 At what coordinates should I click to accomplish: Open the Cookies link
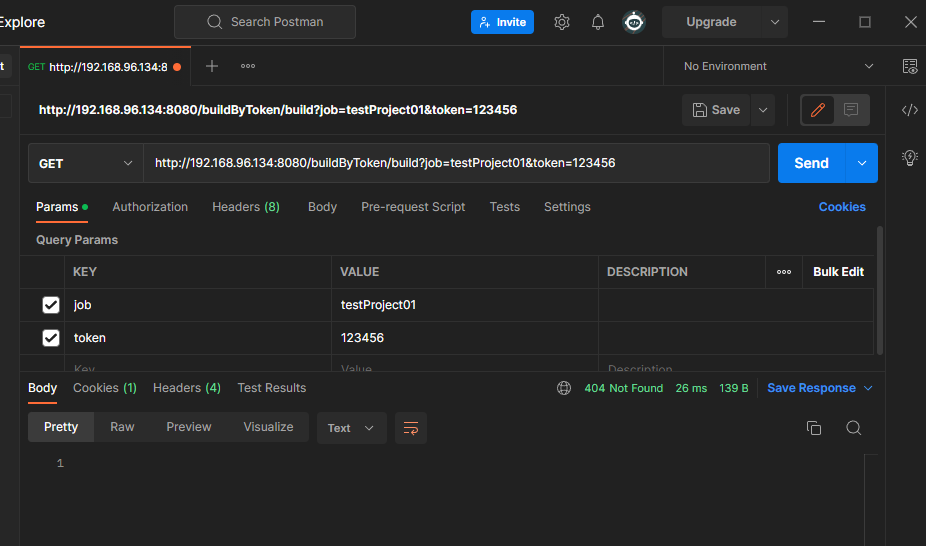tap(842, 207)
